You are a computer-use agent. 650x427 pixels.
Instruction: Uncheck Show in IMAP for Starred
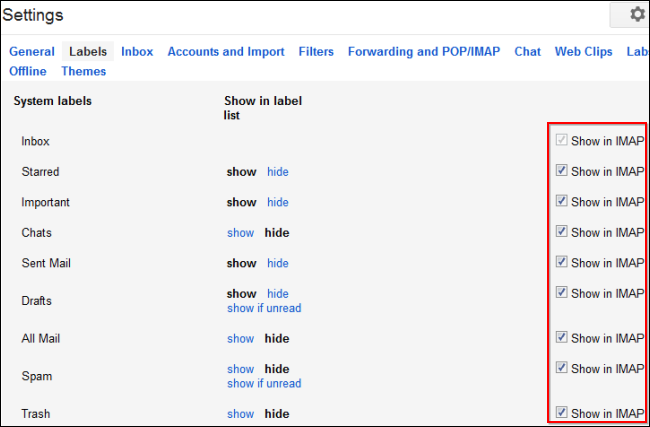click(562, 171)
